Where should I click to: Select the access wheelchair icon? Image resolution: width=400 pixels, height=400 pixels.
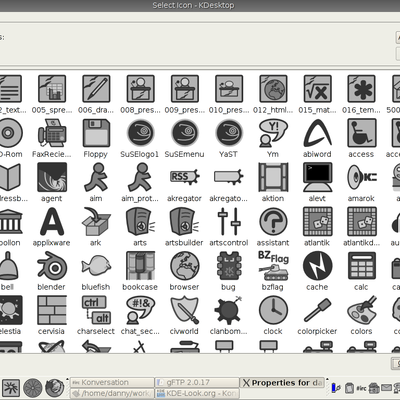361,133
